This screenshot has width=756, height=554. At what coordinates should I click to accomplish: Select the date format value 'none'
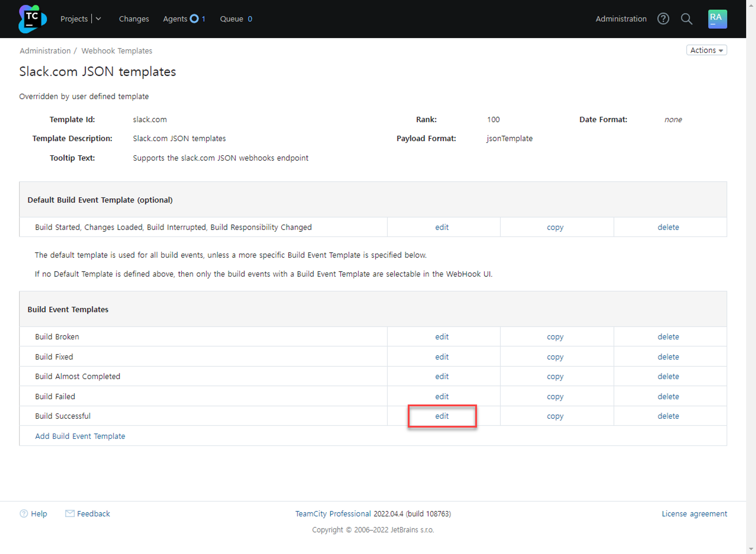point(673,119)
